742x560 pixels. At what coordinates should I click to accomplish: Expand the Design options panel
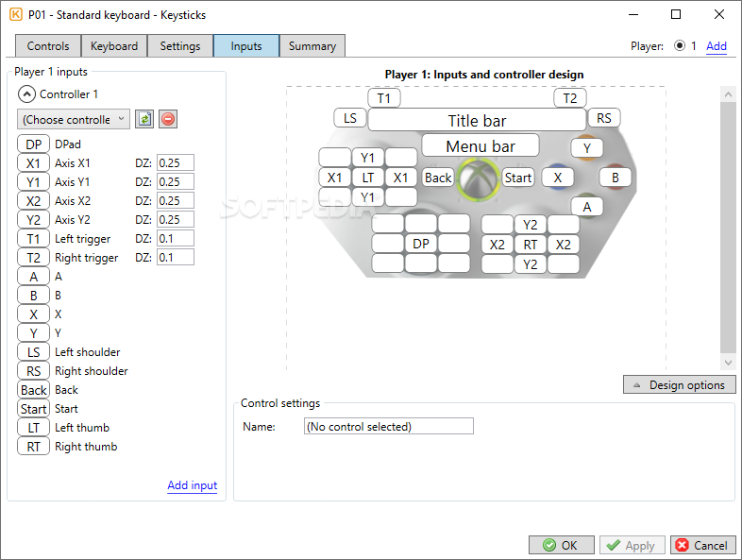[679, 385]
